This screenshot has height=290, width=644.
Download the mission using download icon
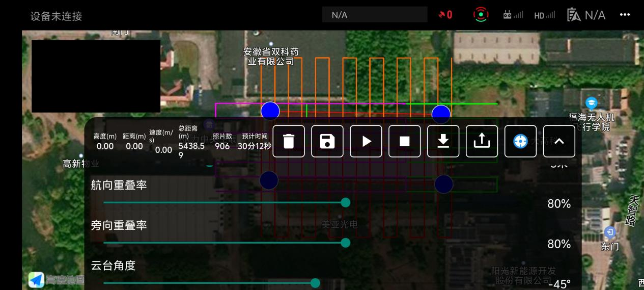point(443,141)
